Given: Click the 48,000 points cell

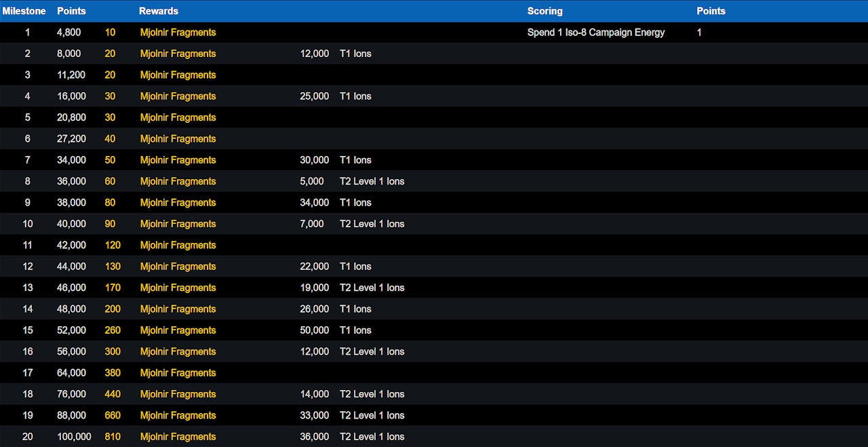Looking at the screenshot, I should (x=71, y=309).
